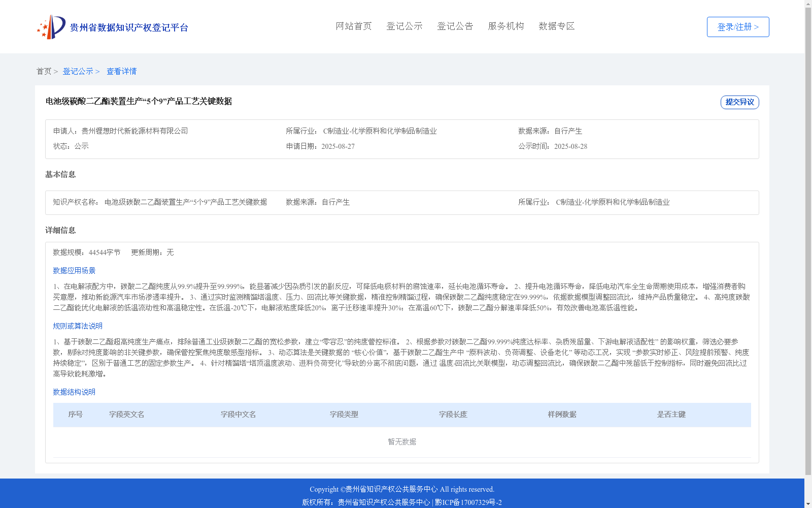Image resolution: width=812 pixels, height=508 pixels.
Task: Click the page vertical scrollbar thumb
Action: coord(808,241)
